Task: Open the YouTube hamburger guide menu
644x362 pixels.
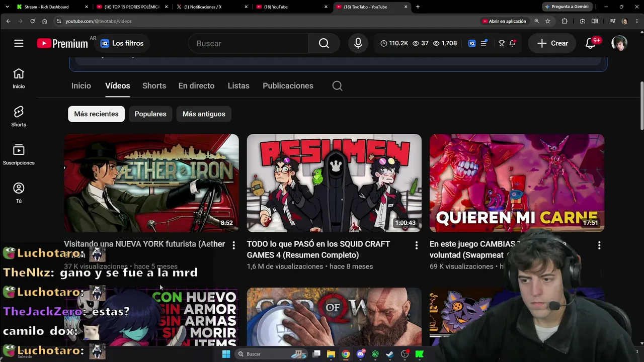Action: pos(19,43)
